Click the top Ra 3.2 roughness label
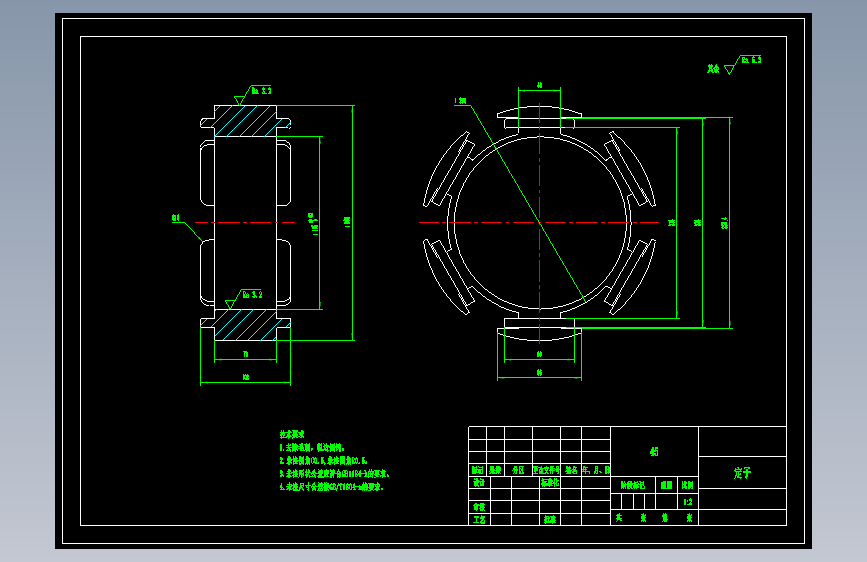 coord(261,91)
